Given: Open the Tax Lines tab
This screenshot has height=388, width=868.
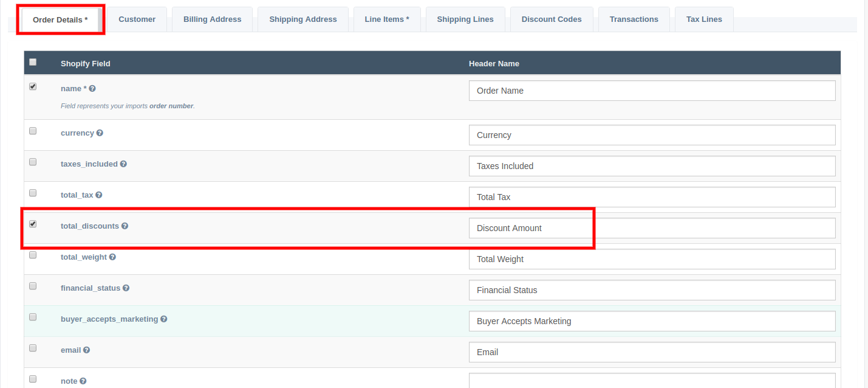Looking at the screenshot, I should (x=704, y=19).
